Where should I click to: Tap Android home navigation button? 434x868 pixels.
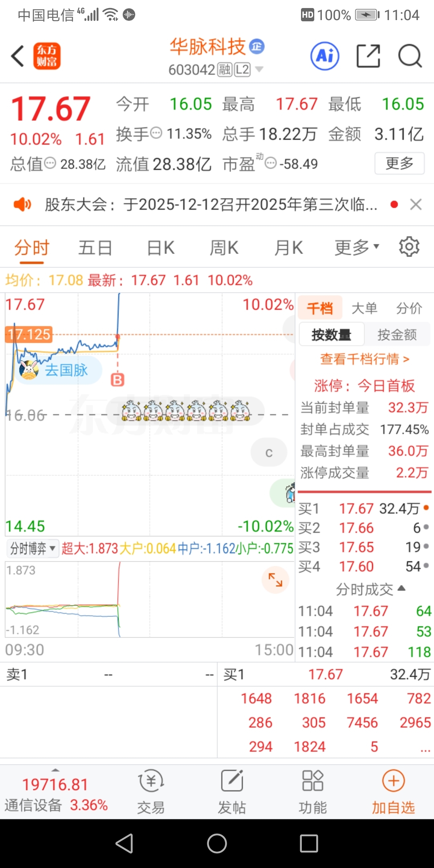pos(217,843)
